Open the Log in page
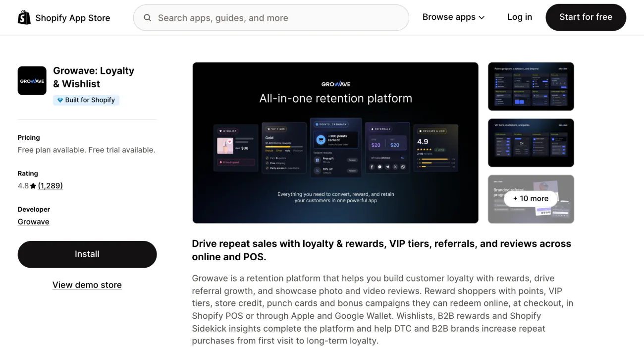644x347 pixels. 520,17
